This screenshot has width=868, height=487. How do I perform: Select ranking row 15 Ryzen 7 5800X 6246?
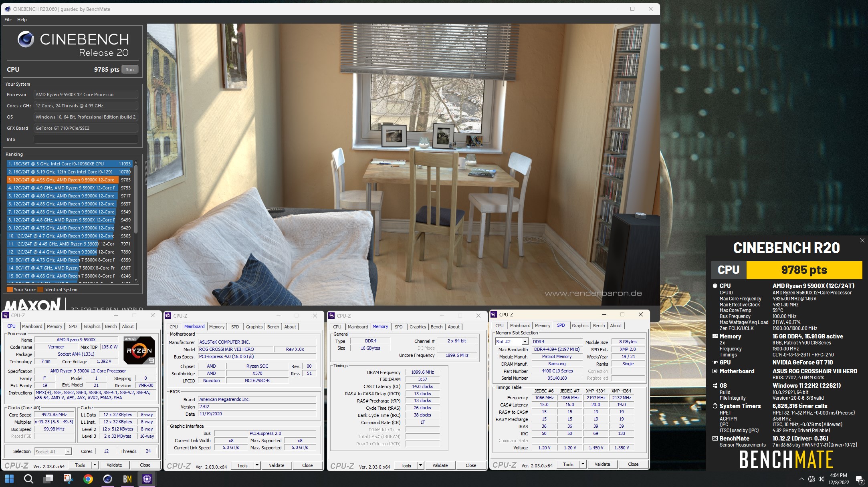pos(70,276)
